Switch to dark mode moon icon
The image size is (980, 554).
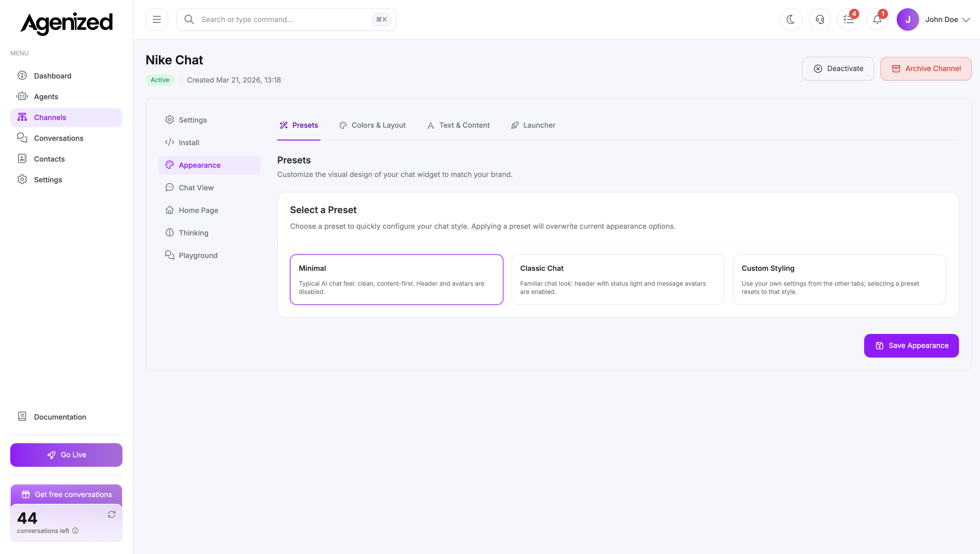click(x=791, y=19)
